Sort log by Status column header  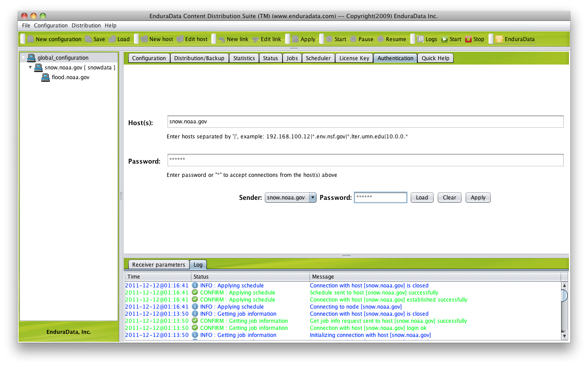click(x=250, y=276)
